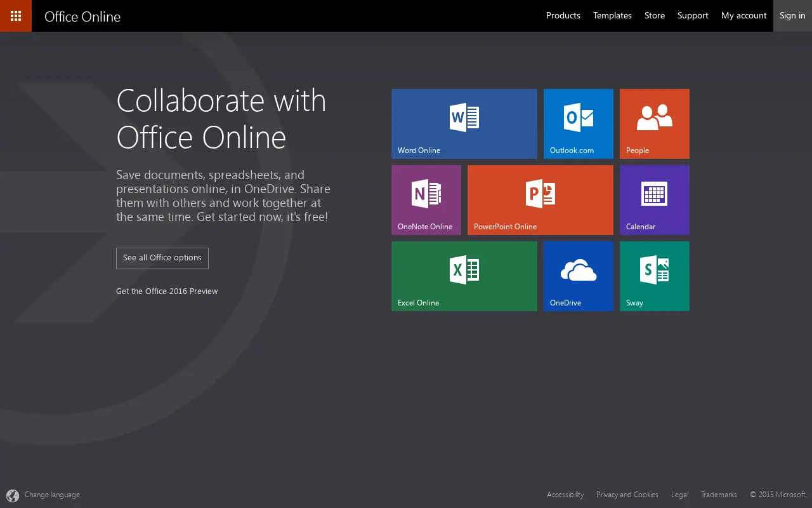Launch the PowerPoint Online tile
812x508 pixels.
click(x=540, y=200)
